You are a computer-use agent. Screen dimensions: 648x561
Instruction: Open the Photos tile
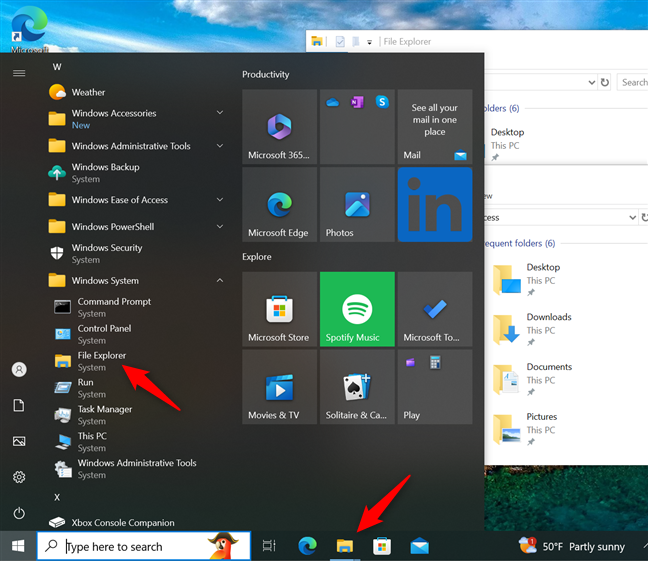tap(357, 204)
